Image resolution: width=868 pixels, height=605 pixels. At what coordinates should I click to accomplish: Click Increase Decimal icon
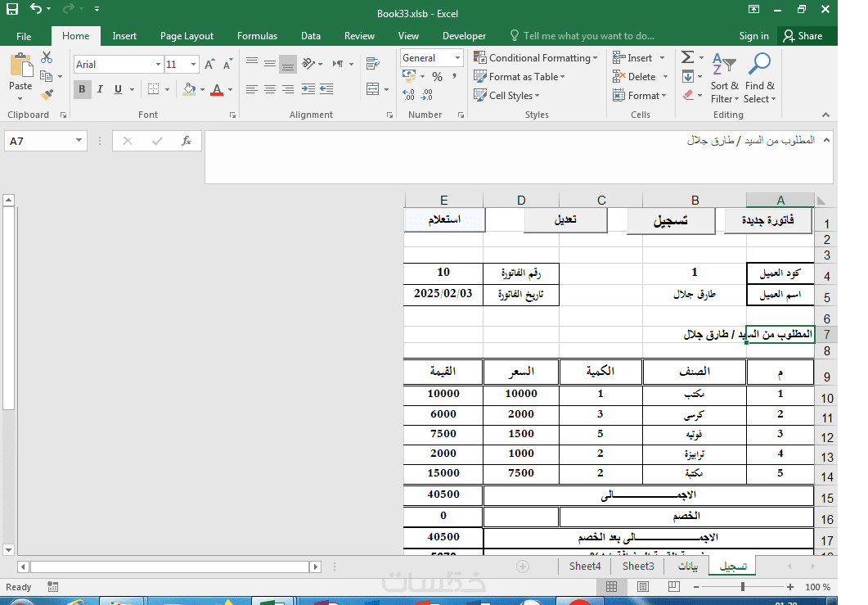pos(408,95)
